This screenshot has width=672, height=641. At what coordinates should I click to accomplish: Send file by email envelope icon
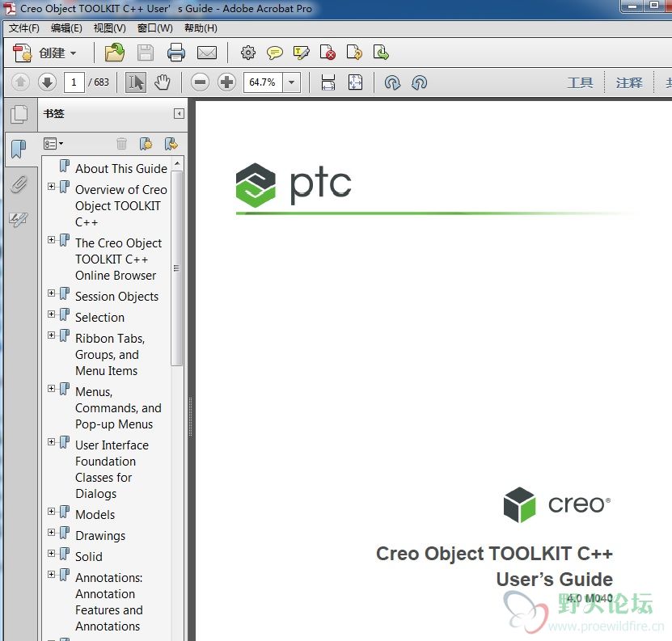206,53
